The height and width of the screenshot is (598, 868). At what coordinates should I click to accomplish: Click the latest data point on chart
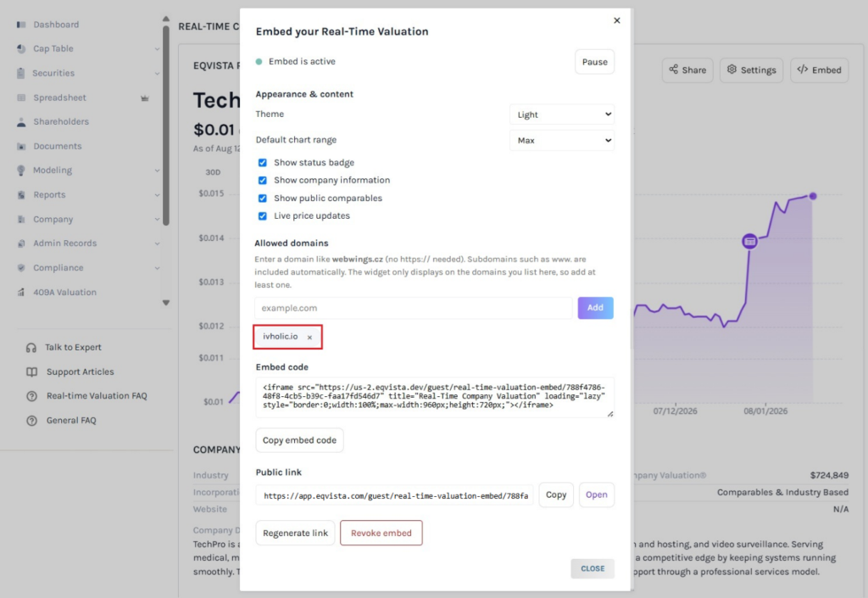pyautogui.click(x=813, y=196)
